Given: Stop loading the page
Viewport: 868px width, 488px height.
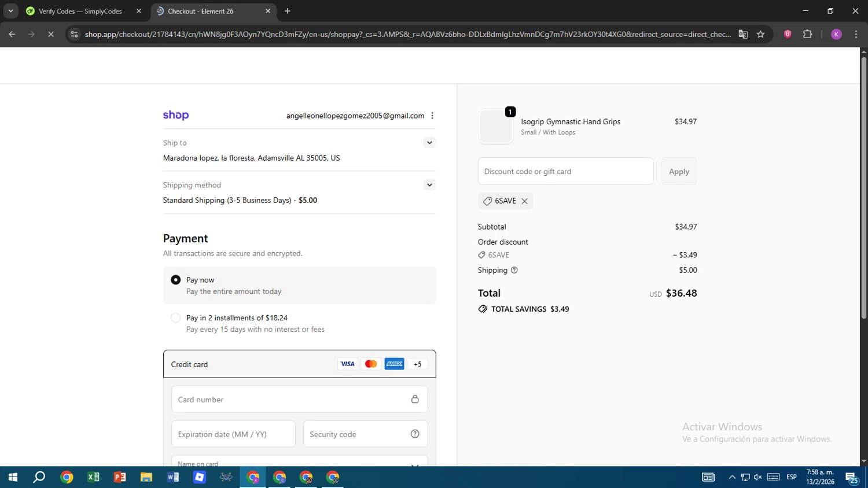Looking at the screenshot, I should 51,34.
